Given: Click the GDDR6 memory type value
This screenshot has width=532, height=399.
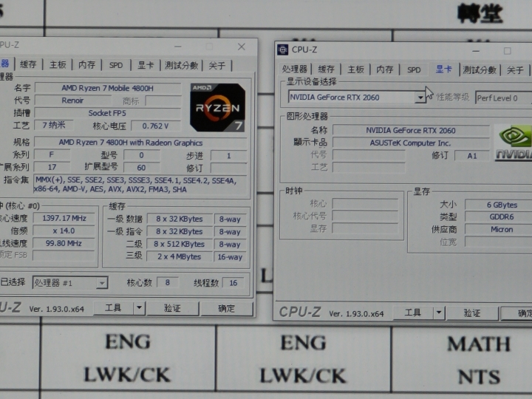Looking at the screenshot, I should 499,217.
